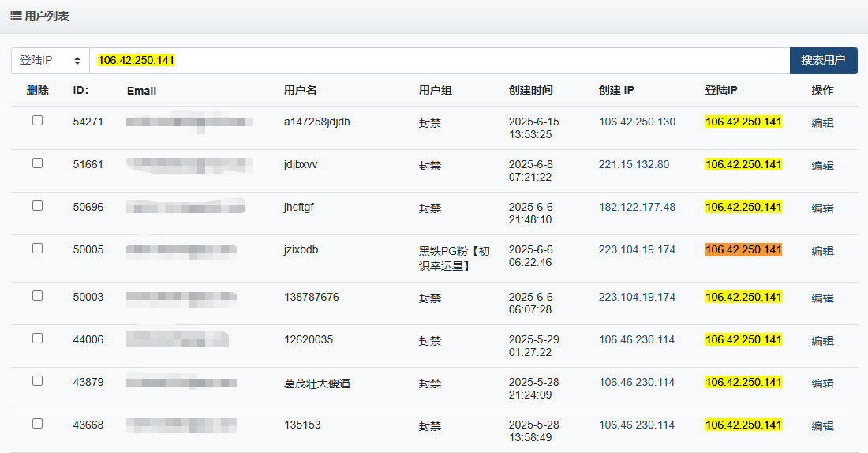
Task: Click the 创建时间 column header
Action: pos(530,91)
